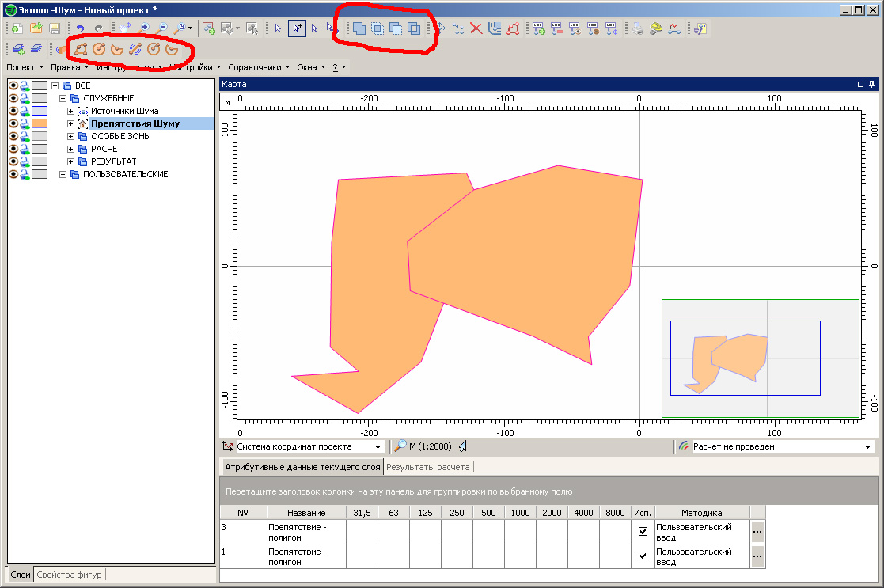Click the orange color swatch for Препятствия Шуму

click(x=40, y=123)
